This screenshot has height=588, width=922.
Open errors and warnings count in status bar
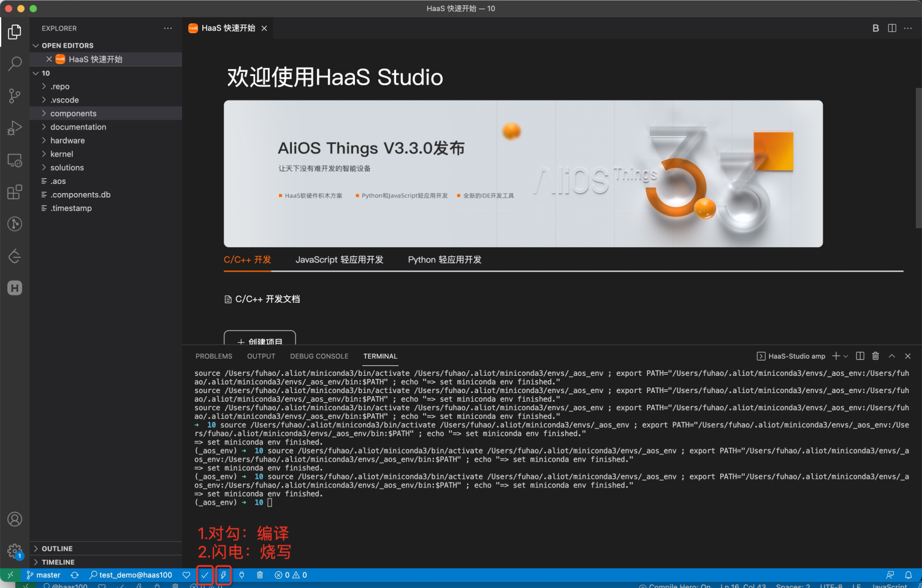tap(291, 575)
